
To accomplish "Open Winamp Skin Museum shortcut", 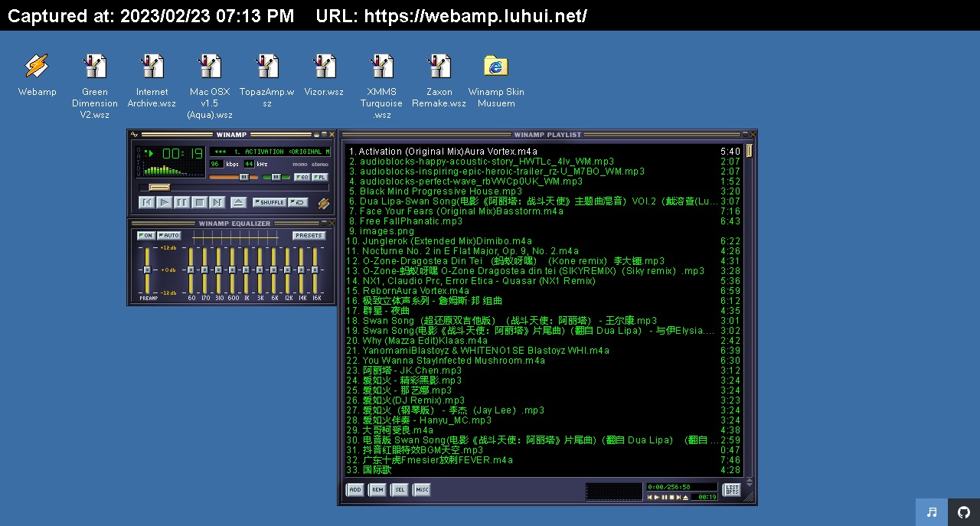I will [496, 80].
